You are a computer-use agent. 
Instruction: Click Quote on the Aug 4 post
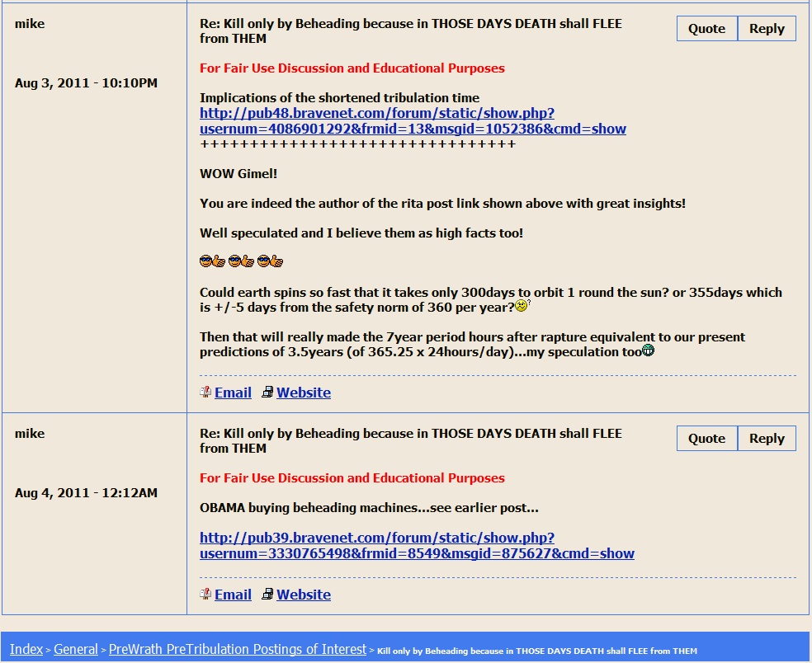(707, 439)
